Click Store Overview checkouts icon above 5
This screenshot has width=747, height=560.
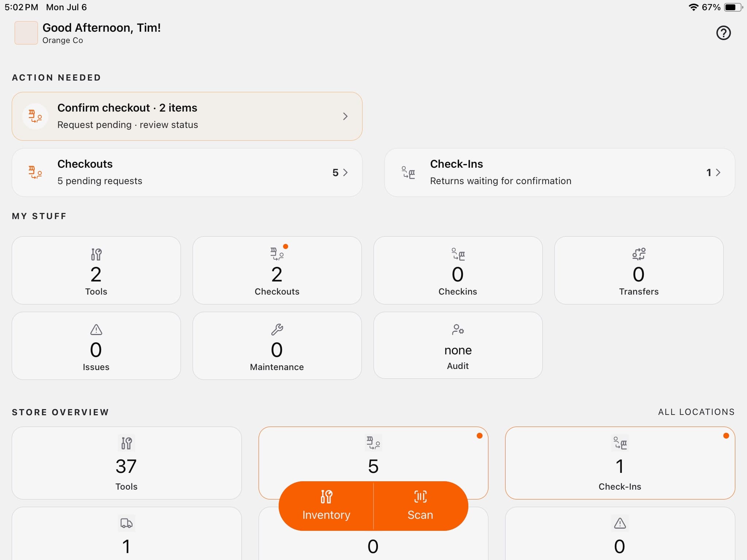pyautogui.click(x=373, y=443)
